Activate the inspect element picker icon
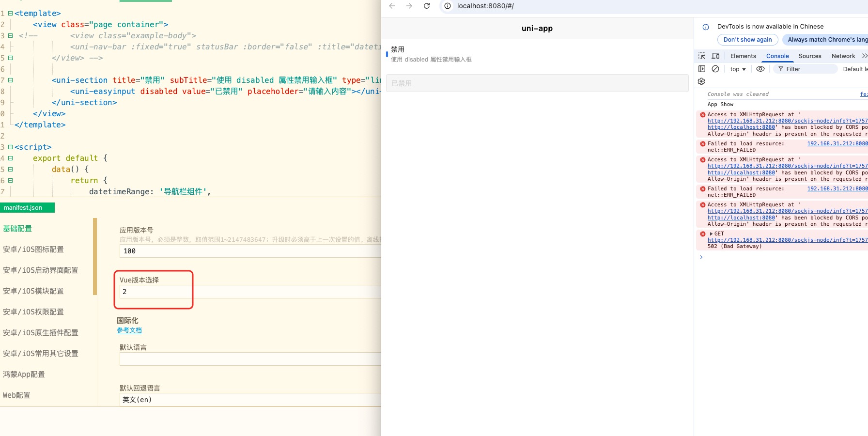The width and height of the screenshot is (868, 436). (702, 56)
